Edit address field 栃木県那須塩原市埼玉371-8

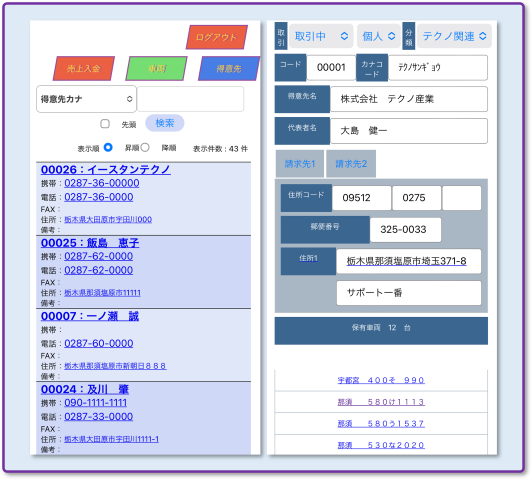[408, 261]
